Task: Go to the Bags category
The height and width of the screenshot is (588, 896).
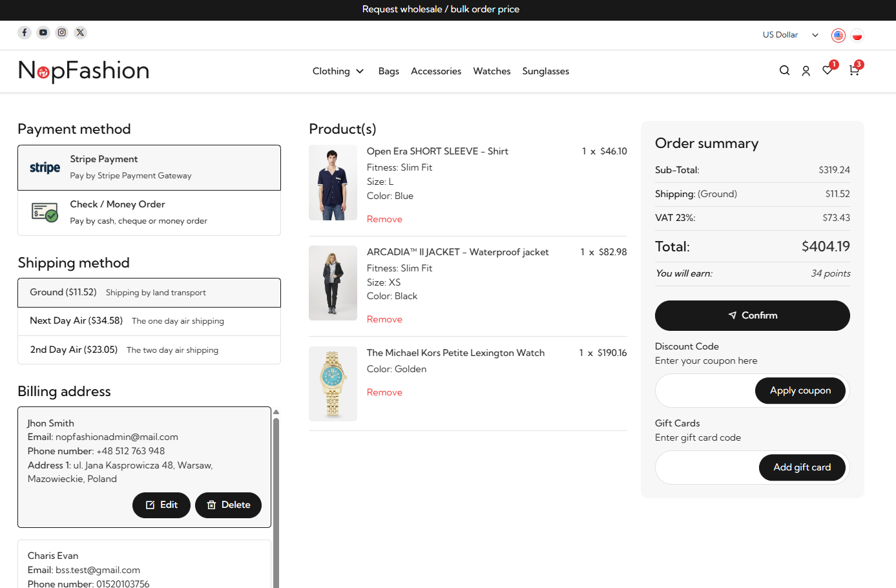Action: [389, 71]
